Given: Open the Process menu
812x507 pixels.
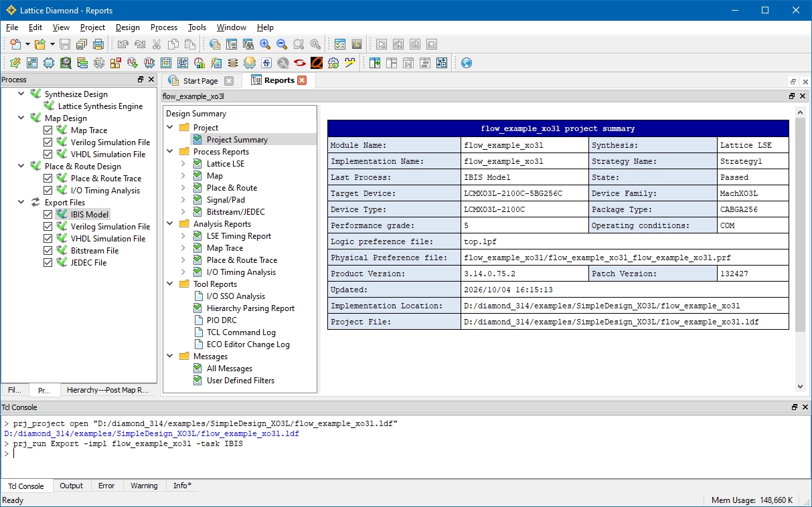Looking at the screenshot, I should 164,27.
